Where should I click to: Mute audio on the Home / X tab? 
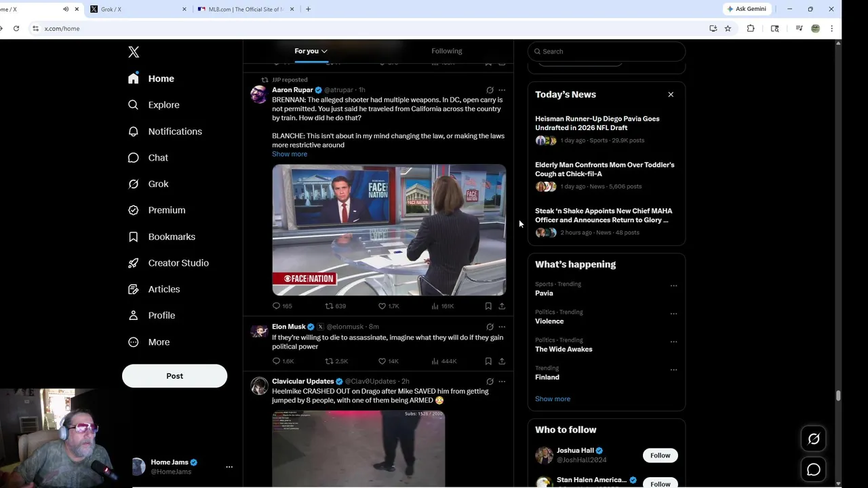coord(66,9)
